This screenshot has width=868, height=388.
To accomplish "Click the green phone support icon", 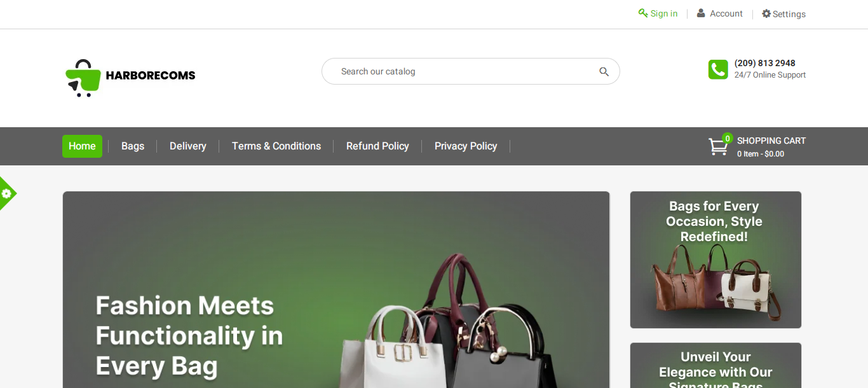I will (x=718, y=69).
